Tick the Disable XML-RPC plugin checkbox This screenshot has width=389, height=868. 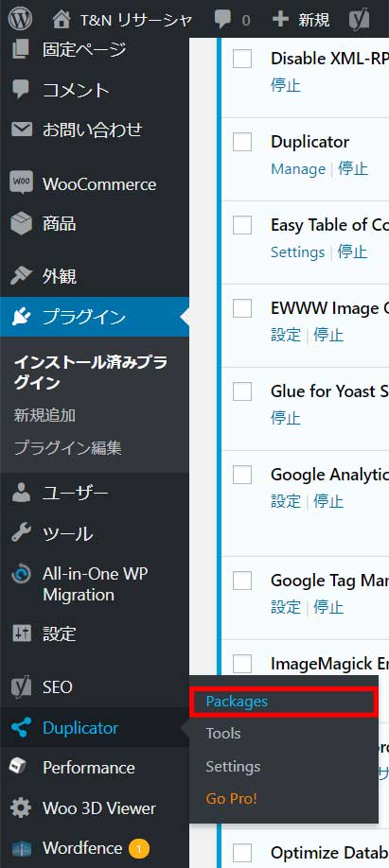click(242, 59)
